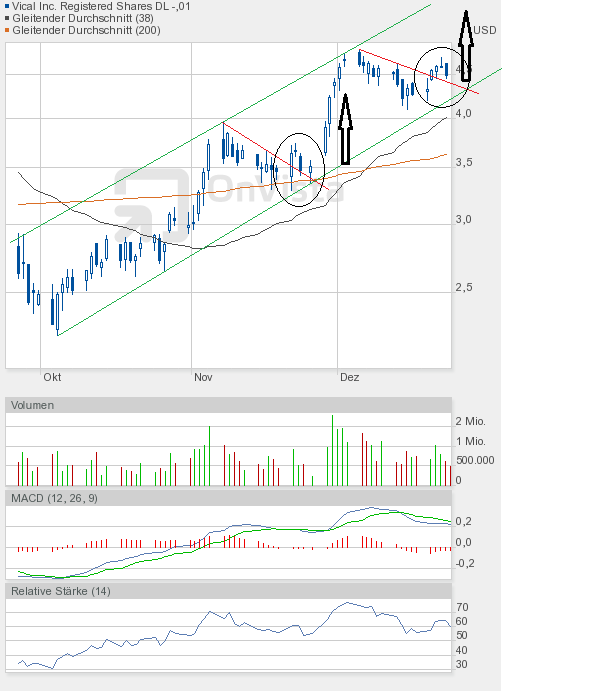Click the 2 Mio. volume axis label
Viewport: 614px width, 691px height.
point(469,421)
